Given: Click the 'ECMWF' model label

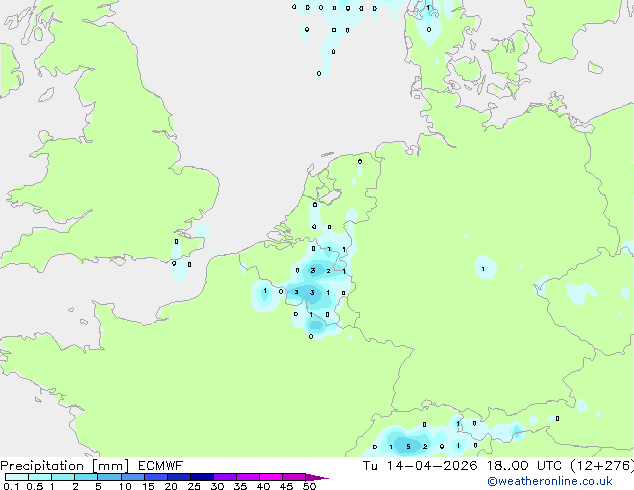Looking at the screenshot, I should 160,466.
